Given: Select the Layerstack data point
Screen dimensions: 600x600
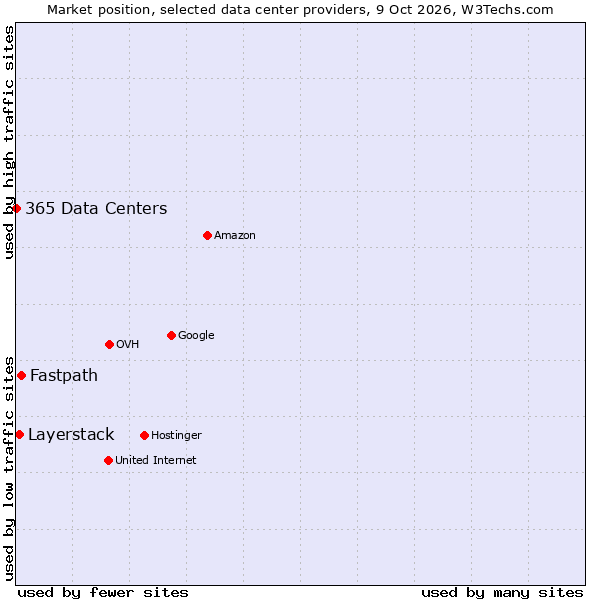Looking at the screenshot, I should point(20,435).
